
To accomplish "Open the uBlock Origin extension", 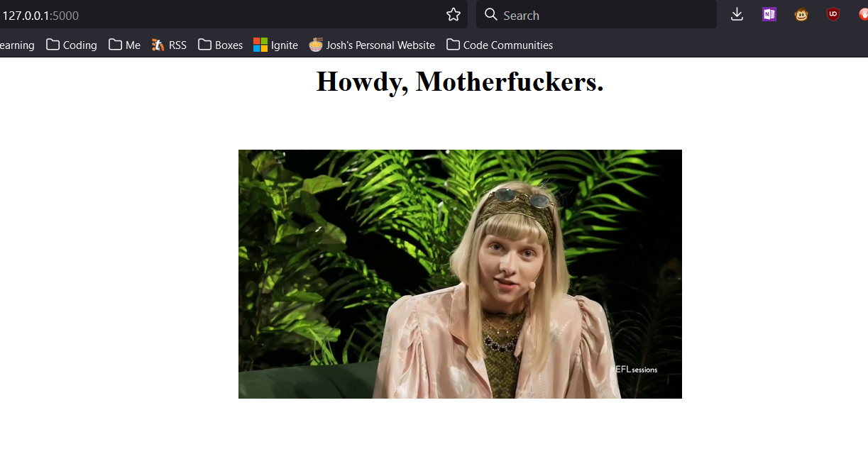I will [833, 14].
